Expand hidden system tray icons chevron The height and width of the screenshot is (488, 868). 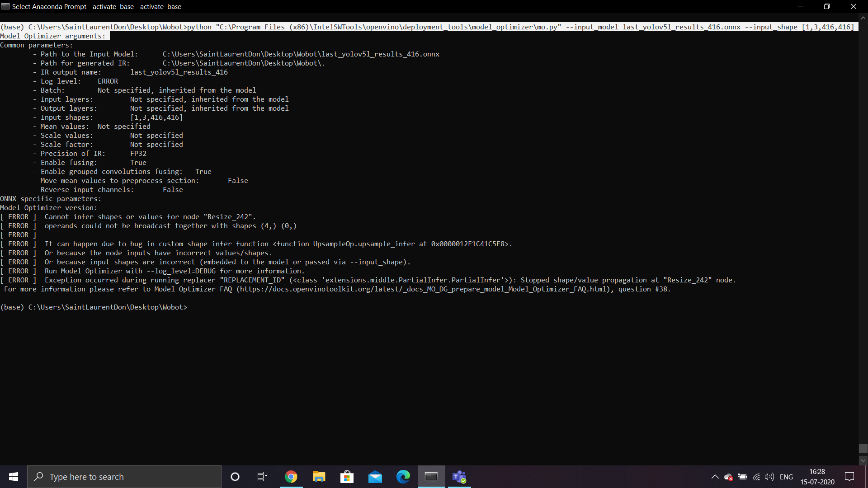(715, 477)
